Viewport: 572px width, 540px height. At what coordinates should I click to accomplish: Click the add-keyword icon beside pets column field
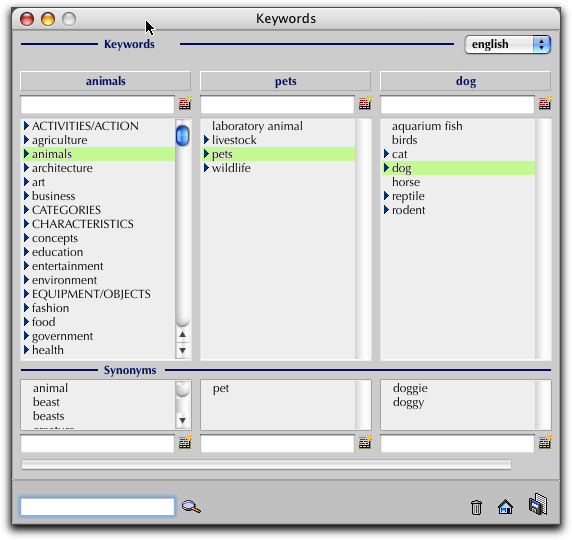(365, 104)
